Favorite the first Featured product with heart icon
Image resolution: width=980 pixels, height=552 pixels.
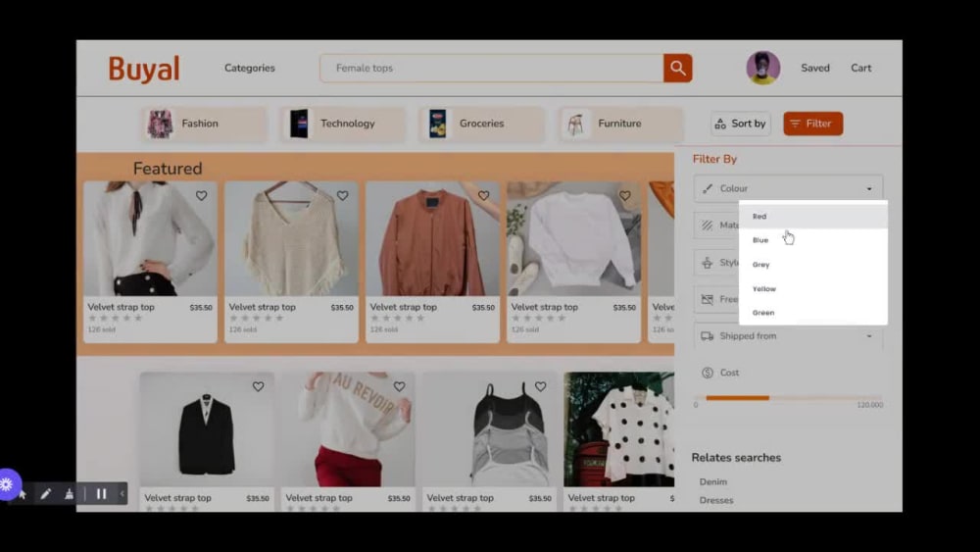(x=201, y=196)
